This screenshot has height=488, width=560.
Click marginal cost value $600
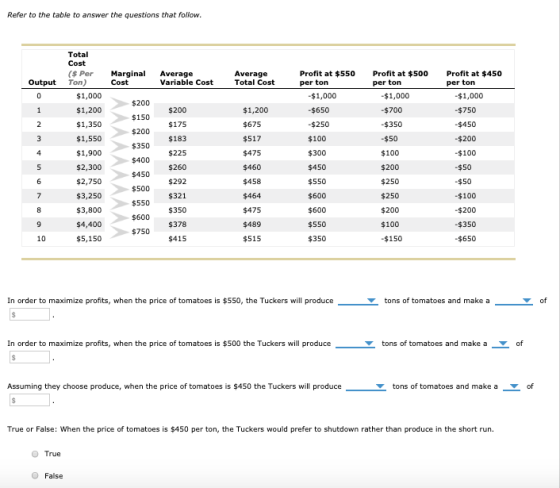[141, 217]
